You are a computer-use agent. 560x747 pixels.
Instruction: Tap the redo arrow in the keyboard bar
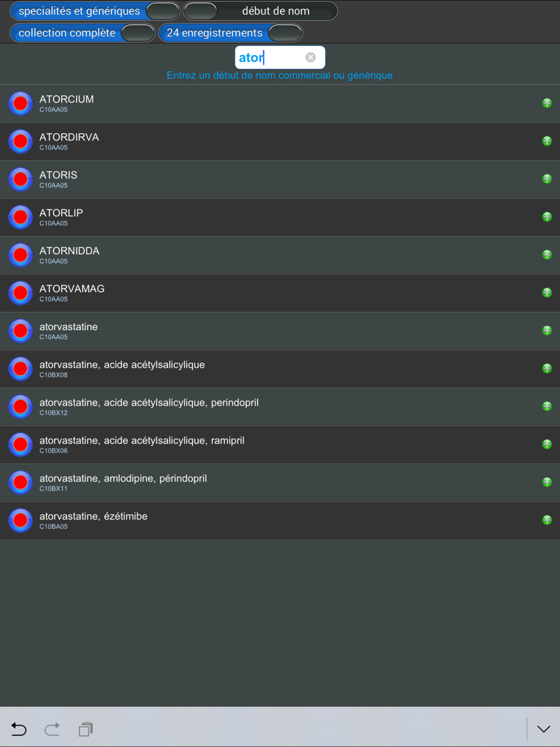click(x=52, y=729)
